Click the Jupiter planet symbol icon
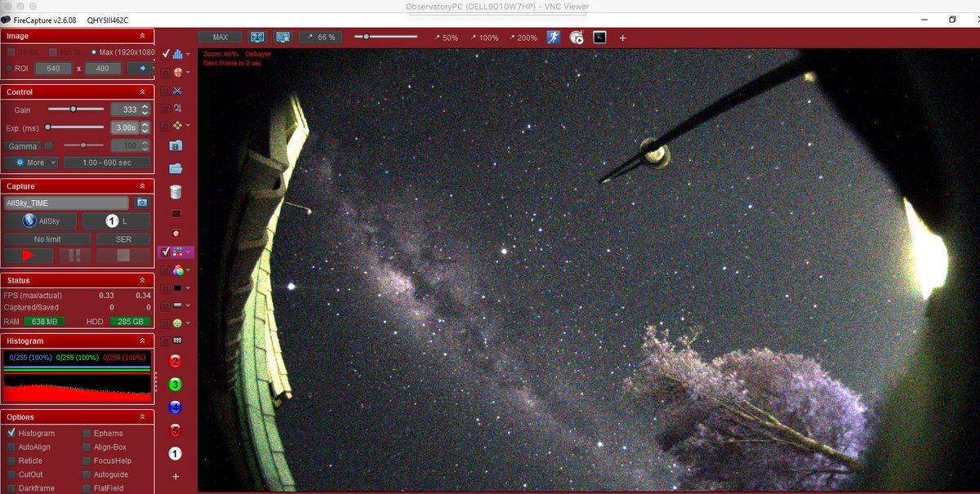The image size is (980, 494). (x=176, y=109)
